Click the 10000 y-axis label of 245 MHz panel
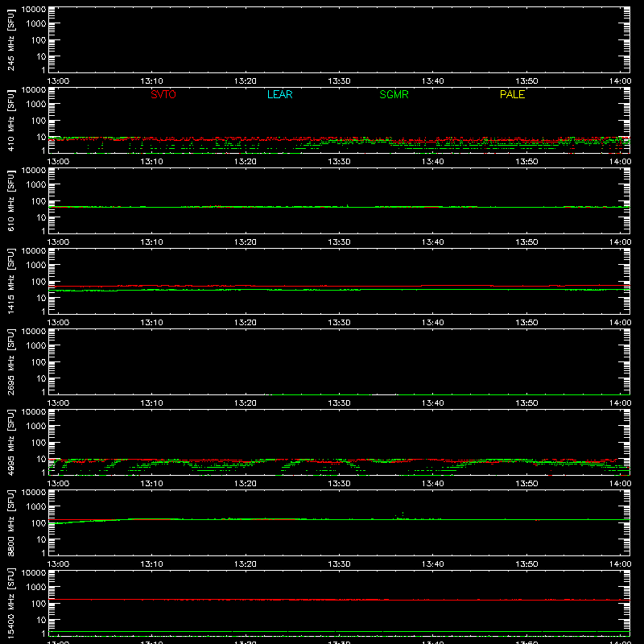Viewport: 644px width, 644px height. pyautogui.click(x=34, y=10)
